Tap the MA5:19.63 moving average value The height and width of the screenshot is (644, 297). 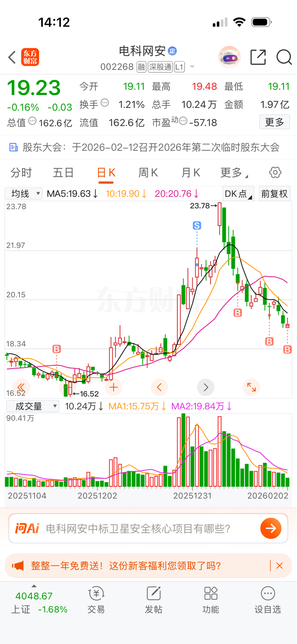point(72,193)
